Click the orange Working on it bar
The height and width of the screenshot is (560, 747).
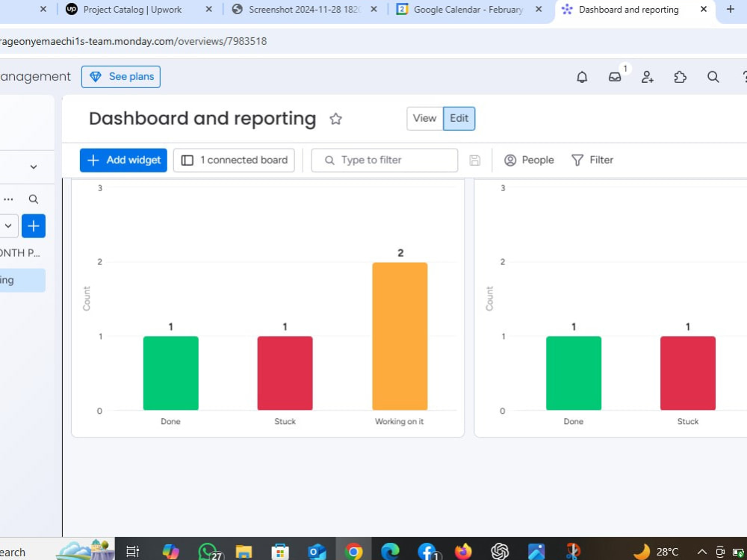(x=400, y=336)
